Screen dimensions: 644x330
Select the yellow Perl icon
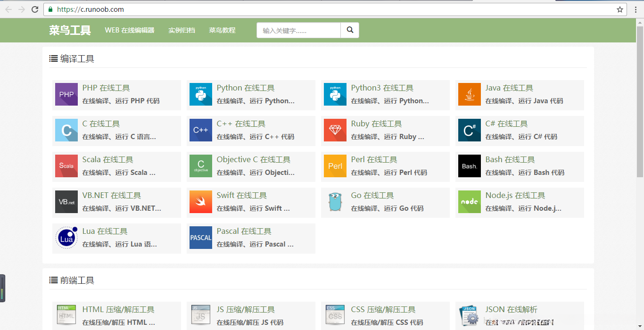tap(335, 166)
